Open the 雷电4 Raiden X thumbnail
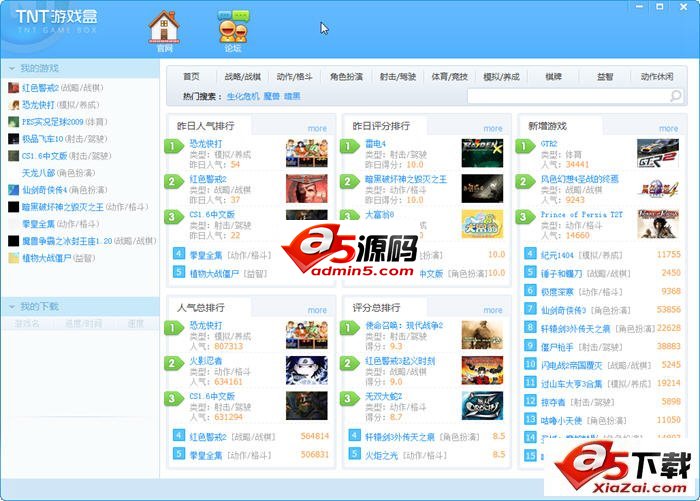The width and height of the screenshot is (700, 501). pos(482,153)
